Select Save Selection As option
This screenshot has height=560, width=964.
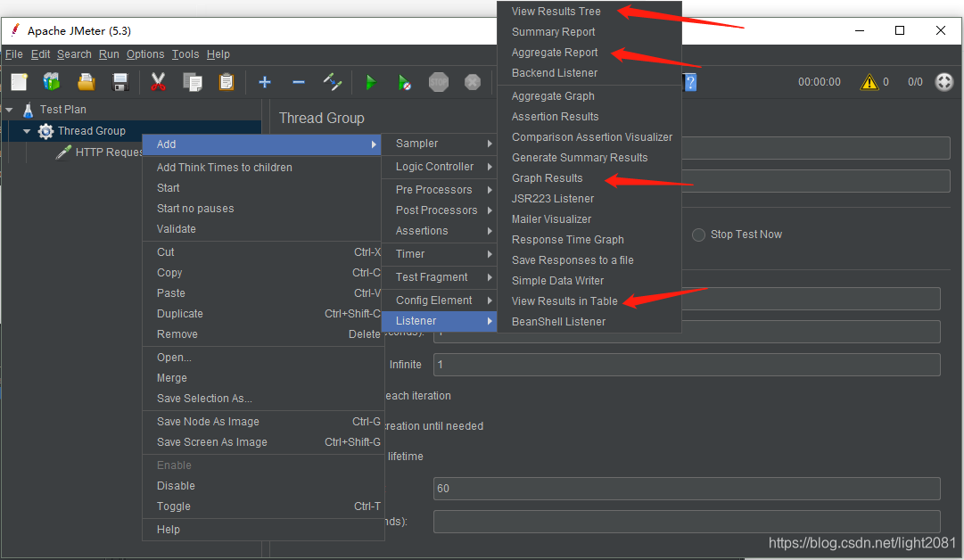(x=262, y=399)
